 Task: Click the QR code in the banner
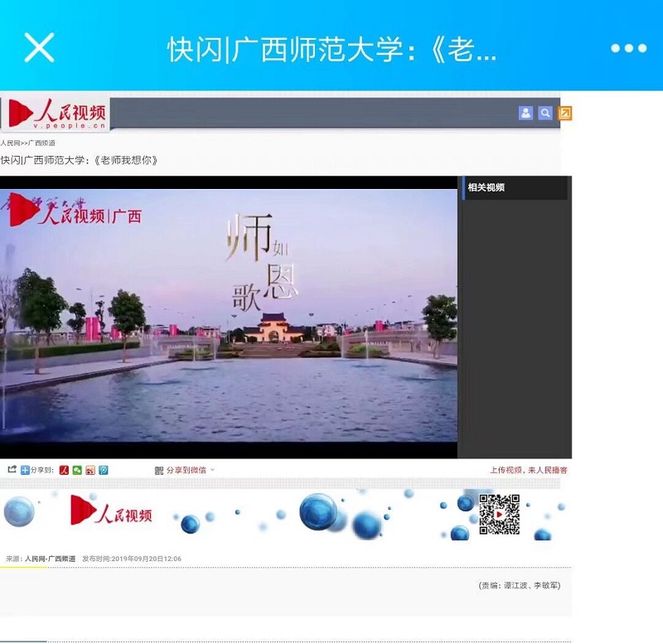click(x=499, y=514)
